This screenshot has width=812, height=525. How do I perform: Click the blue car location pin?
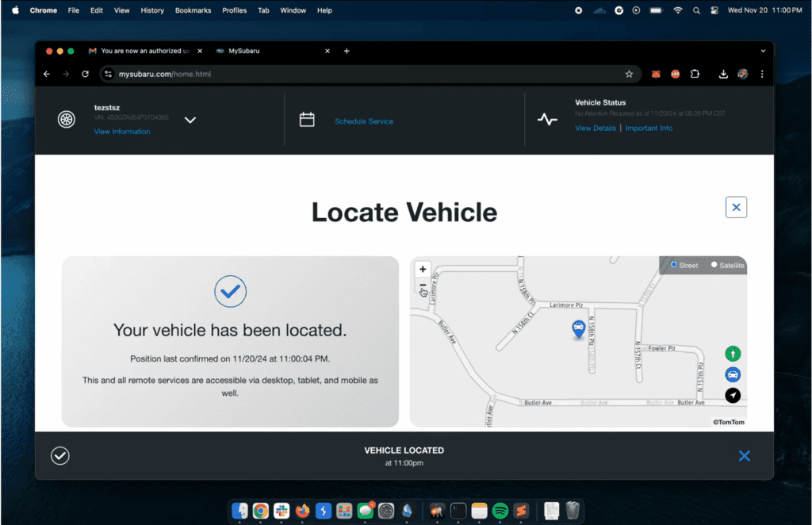[x=578, y=329]
